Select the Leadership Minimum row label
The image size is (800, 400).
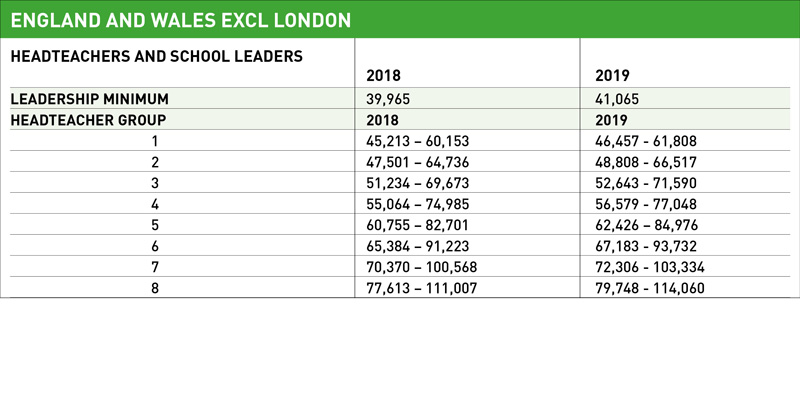[89, 99]
